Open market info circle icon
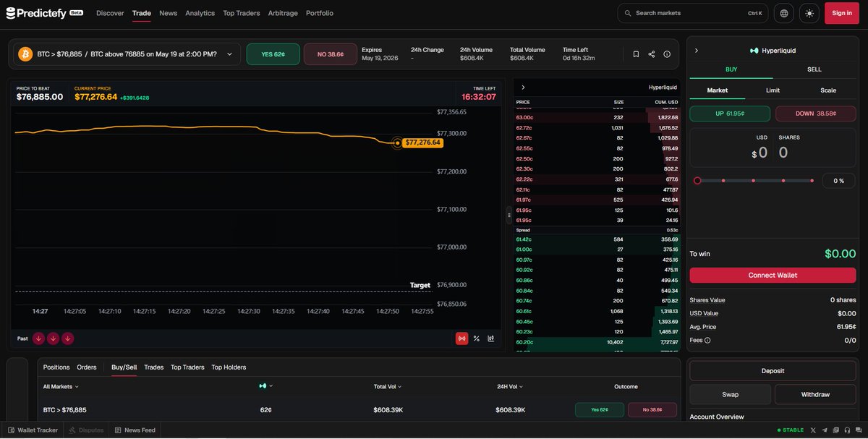Screen dimensions: 868x439 tap(666, 54)
